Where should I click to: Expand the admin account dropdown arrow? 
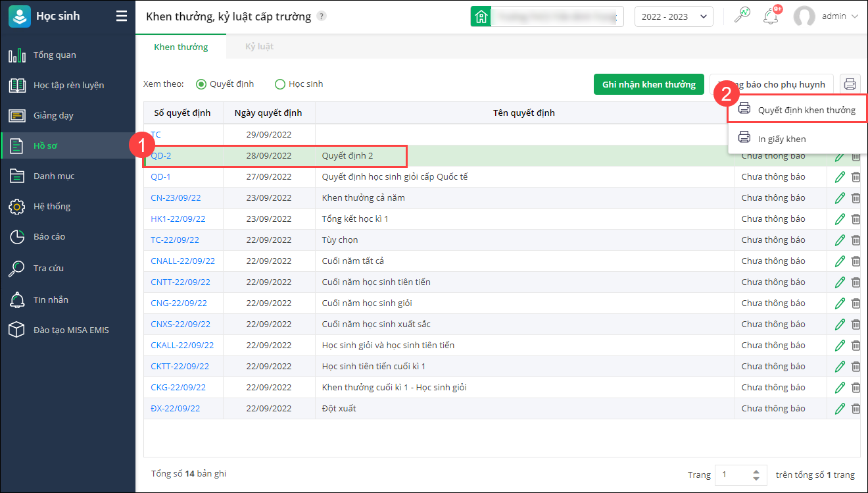[855, 16]
